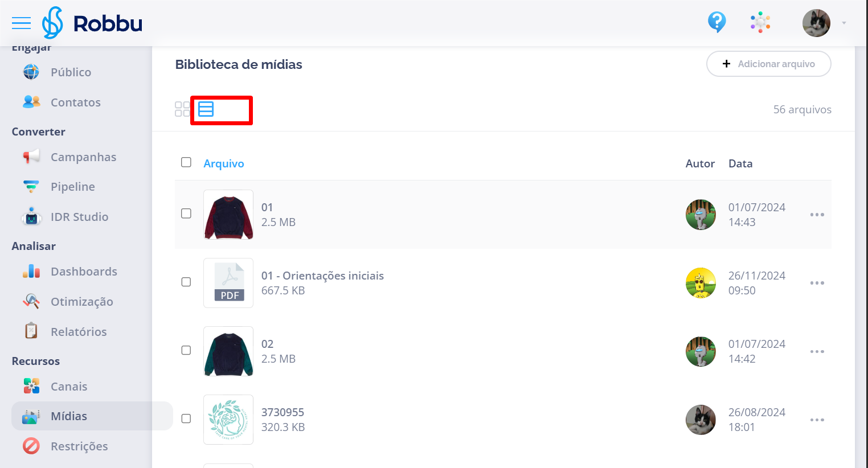Viewport: 868px width, 468px height.
Task: Open the sweater thumbnail of file 01
Action: (228, 215)
